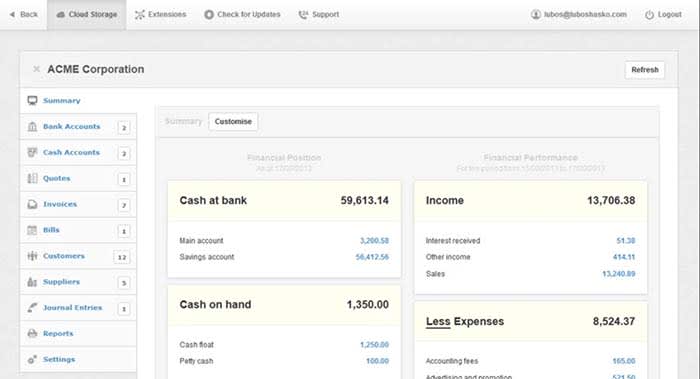This screenshot has width=700, height=379.
Task: Open Suppliers in the sidebar
Action: click(x=78, y=282)
